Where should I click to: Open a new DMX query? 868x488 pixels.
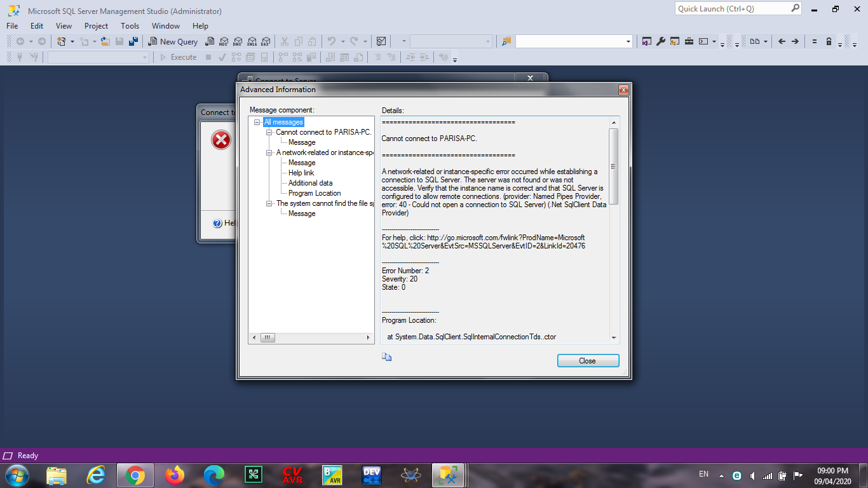[x=238, y=41]
